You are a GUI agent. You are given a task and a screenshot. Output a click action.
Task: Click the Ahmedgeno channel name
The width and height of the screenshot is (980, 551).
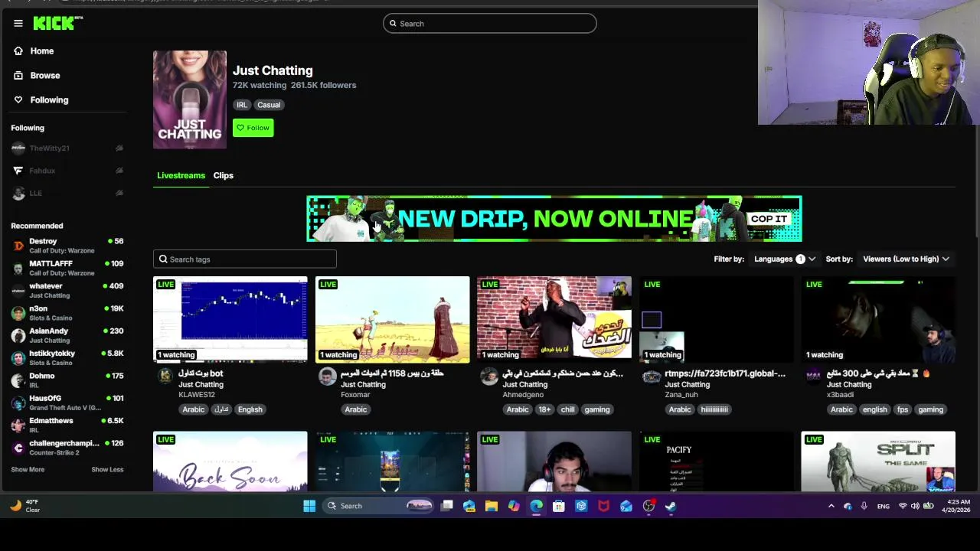(x=523, y=395)
